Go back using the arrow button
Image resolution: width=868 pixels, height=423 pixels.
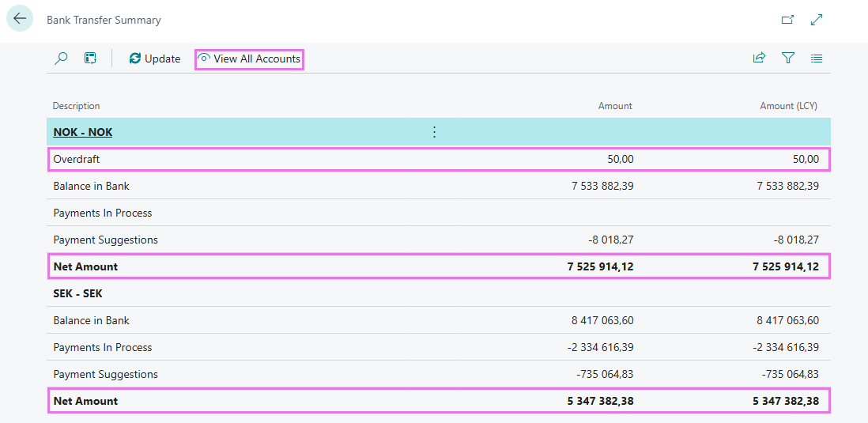point(20,18)
